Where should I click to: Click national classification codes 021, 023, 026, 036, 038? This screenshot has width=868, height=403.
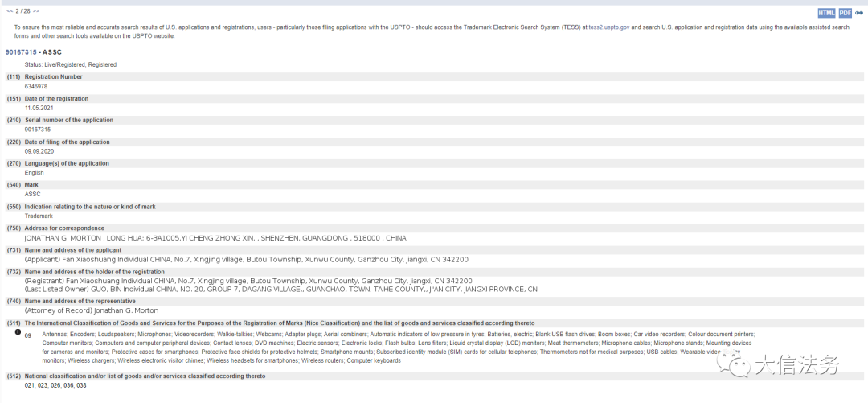pyautogui.click(x=55, y=385)
